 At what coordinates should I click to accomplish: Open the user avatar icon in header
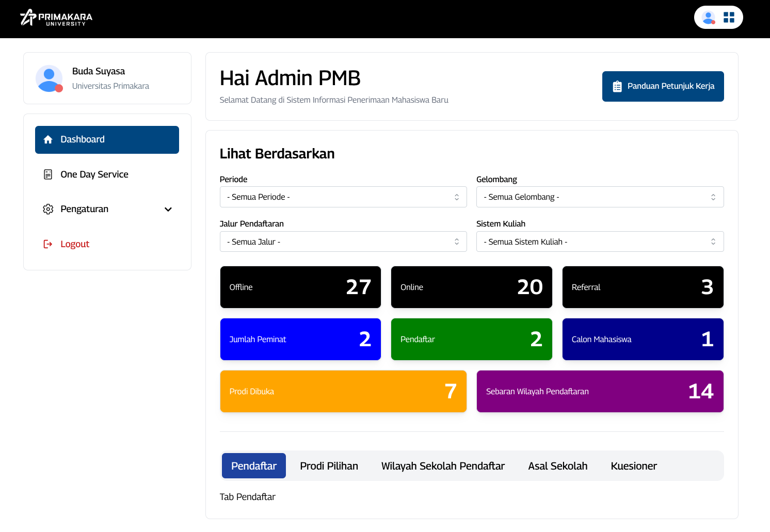pos(708,18)
